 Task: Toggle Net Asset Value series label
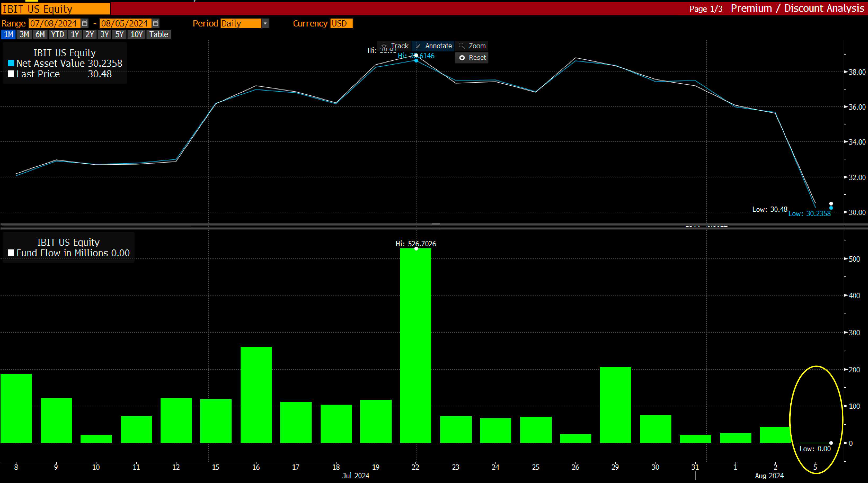point(51,63)
